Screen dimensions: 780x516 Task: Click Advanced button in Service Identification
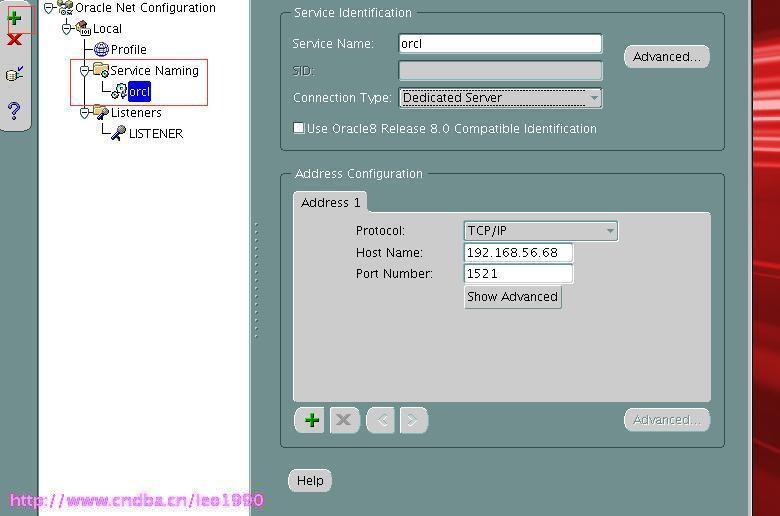[667, 57]
